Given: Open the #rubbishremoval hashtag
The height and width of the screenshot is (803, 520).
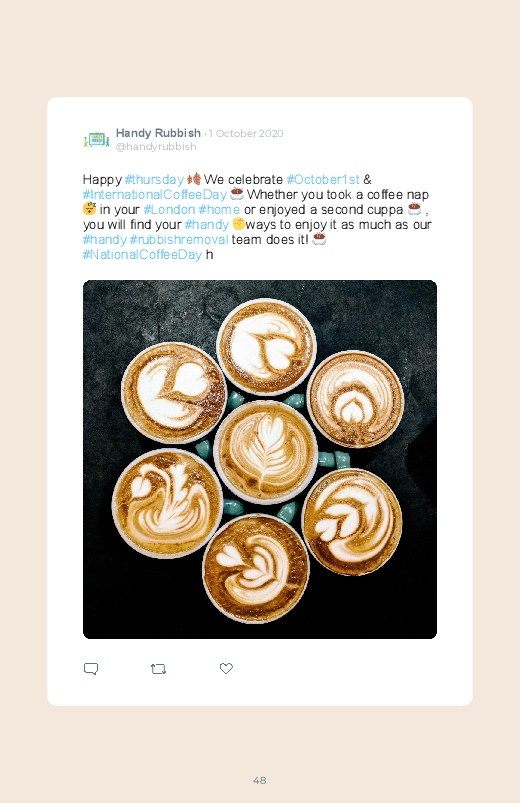Looking at the screenshot, I should pyautogui.click(x=179, y=240).
